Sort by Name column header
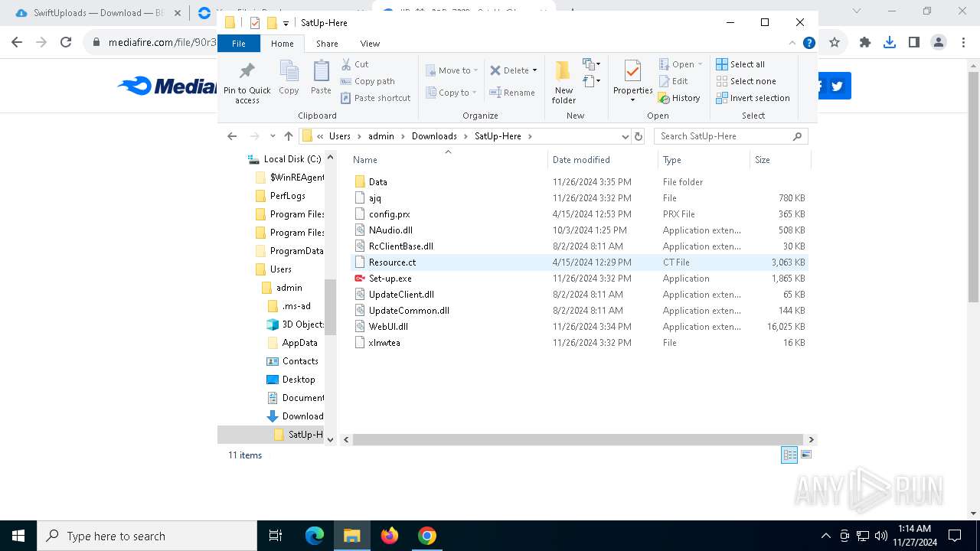This screenshot has width=980, height=551. pos(448,160)
